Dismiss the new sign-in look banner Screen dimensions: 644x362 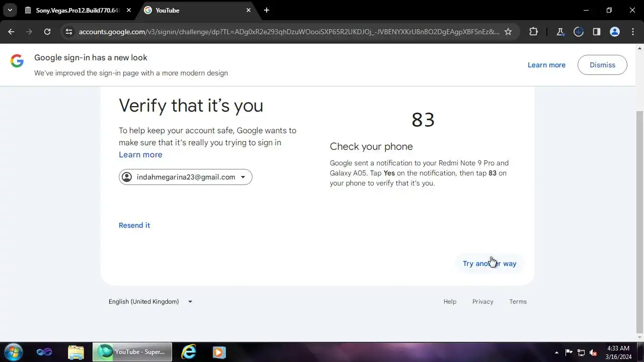(x=602, y=65)
